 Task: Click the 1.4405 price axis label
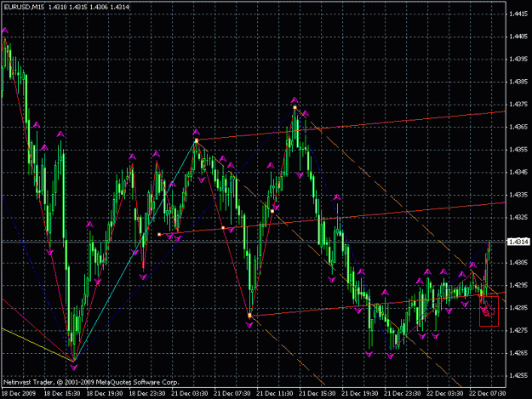click(x=518, y=37)
